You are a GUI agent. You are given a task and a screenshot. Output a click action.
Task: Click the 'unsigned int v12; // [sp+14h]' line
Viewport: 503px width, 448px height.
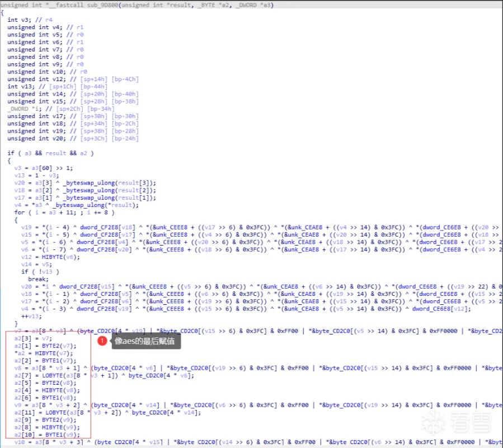(73, 79)
